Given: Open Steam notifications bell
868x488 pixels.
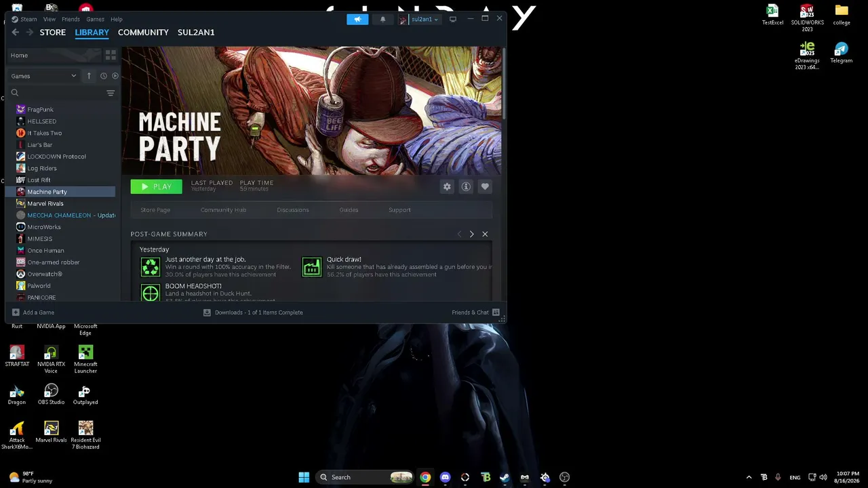Looking at the screenshot, I should (382, 19).
